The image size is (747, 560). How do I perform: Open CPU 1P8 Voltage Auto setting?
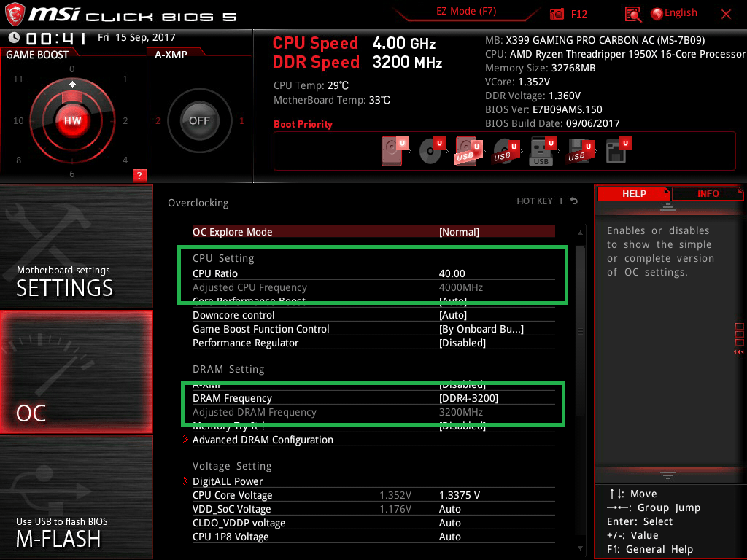point(373,536)
